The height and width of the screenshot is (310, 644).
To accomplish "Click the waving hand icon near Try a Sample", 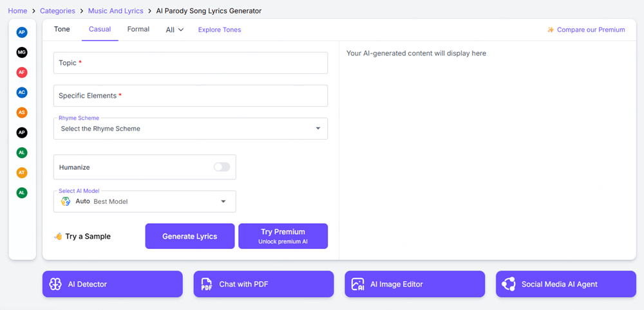I will point(59,236).
